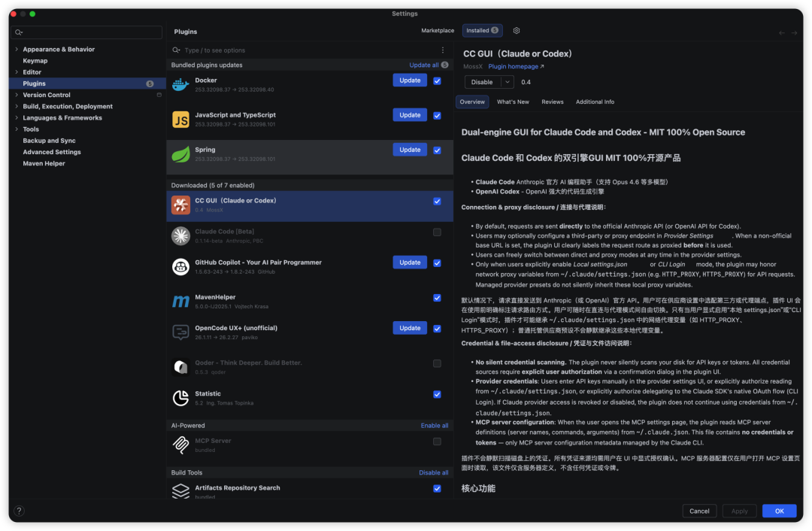Switch to the Installed tab
The width and height of the screenshot is (812, 531).
[x=482, y=31]
